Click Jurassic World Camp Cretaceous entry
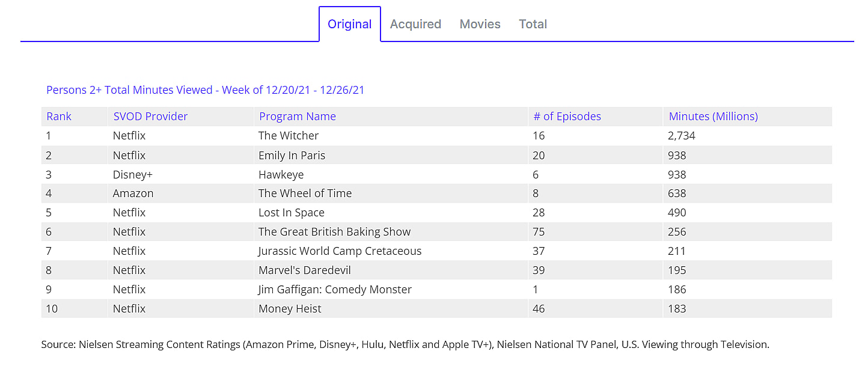Screen dimensions: 868x369 point(340,251)
